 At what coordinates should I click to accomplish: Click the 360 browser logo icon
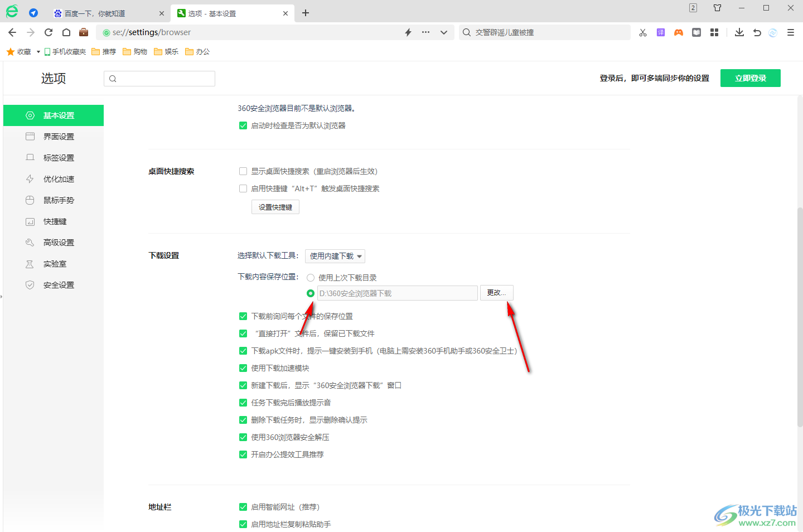click(12, 11)
